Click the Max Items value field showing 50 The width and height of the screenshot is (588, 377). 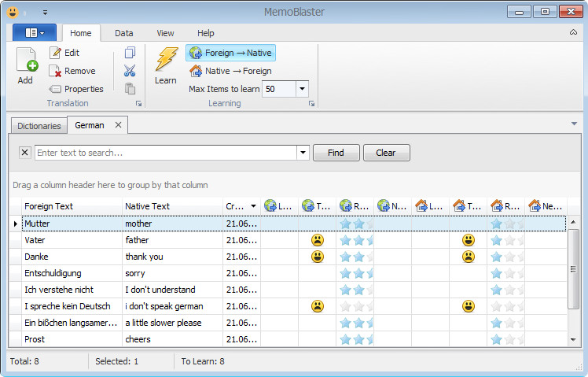(279, 89)
